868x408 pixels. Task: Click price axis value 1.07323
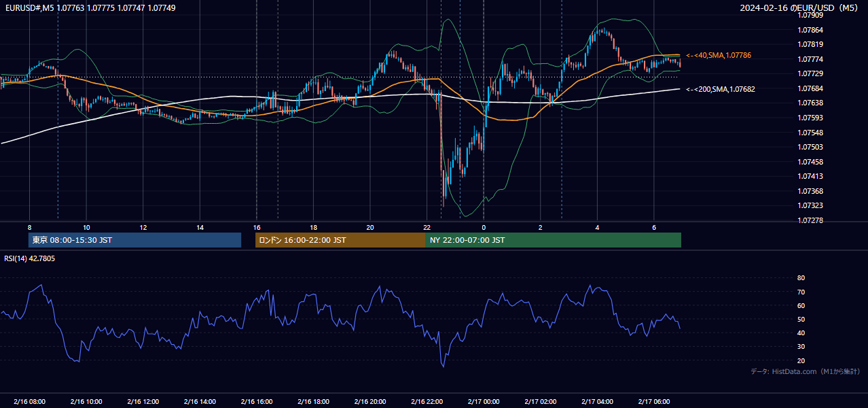810,205
